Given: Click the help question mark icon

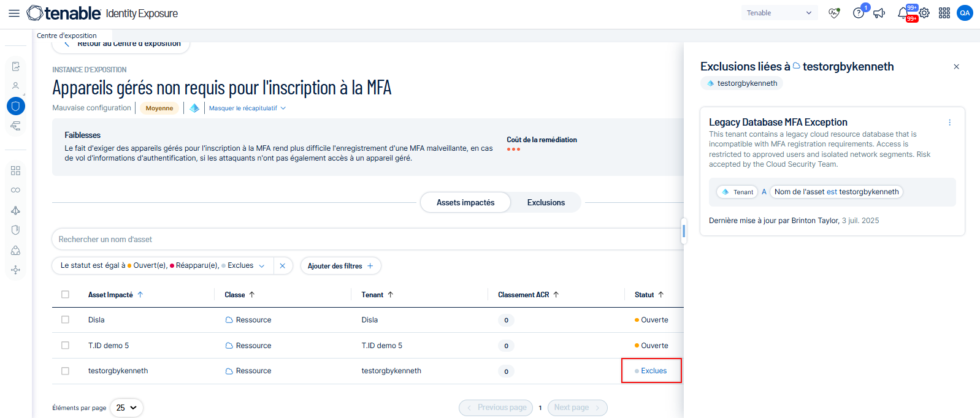Looking at the screenshot, I should (859, 13).
